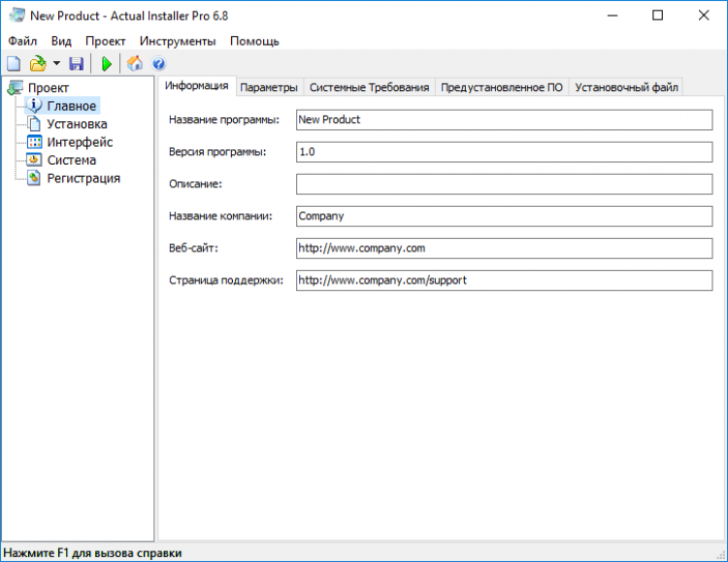This screenshot has height=562, width=728.
Task: Click the Название компании input field
Action: pyautogui.click(x=504, y=216)
